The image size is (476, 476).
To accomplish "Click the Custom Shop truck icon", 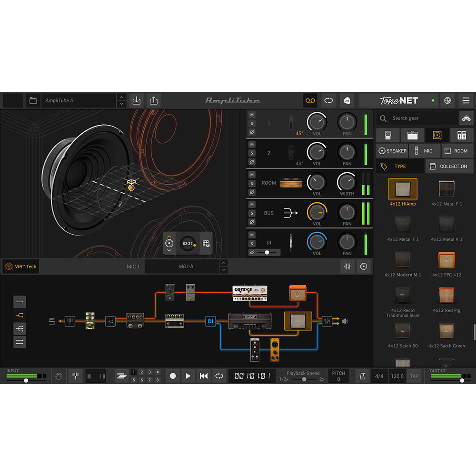I will click(x=466, y=118).
